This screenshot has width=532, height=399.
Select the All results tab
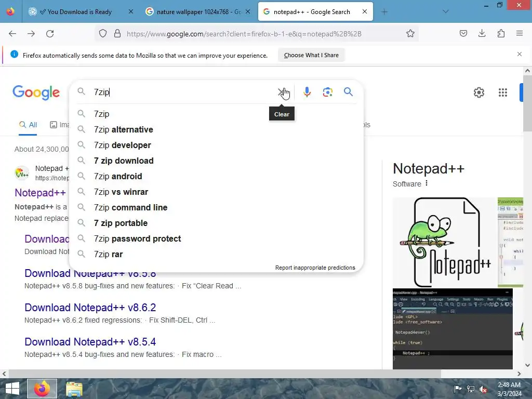(x=28, y=125)
